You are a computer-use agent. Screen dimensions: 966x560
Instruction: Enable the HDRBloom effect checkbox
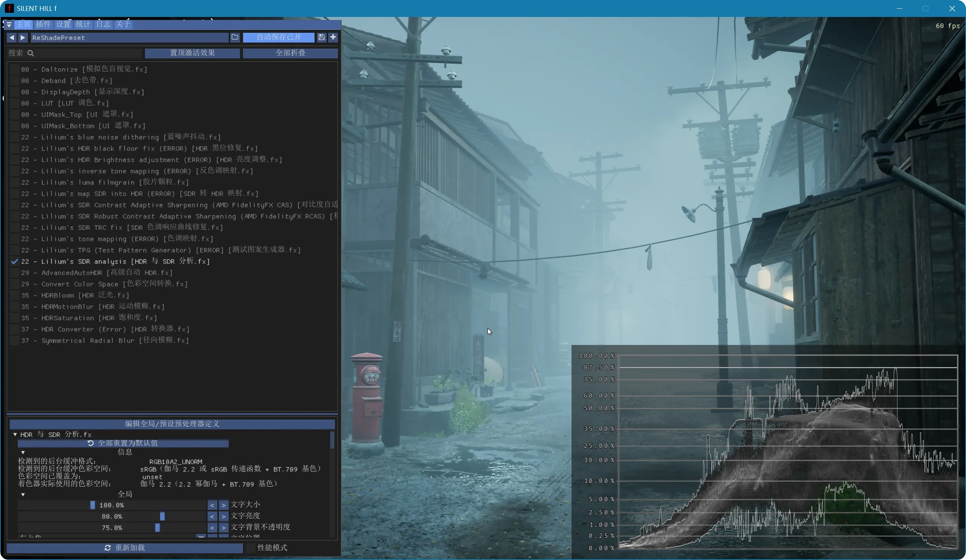point(15,296)
